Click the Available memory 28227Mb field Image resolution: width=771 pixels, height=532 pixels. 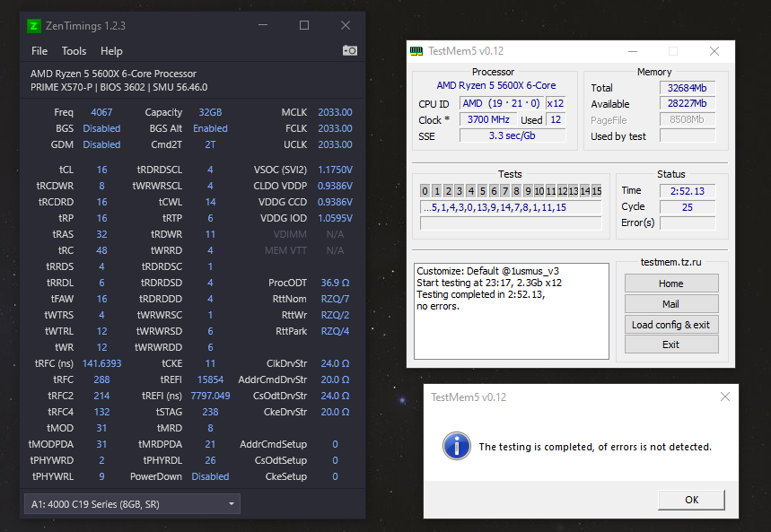pos(688,104)
